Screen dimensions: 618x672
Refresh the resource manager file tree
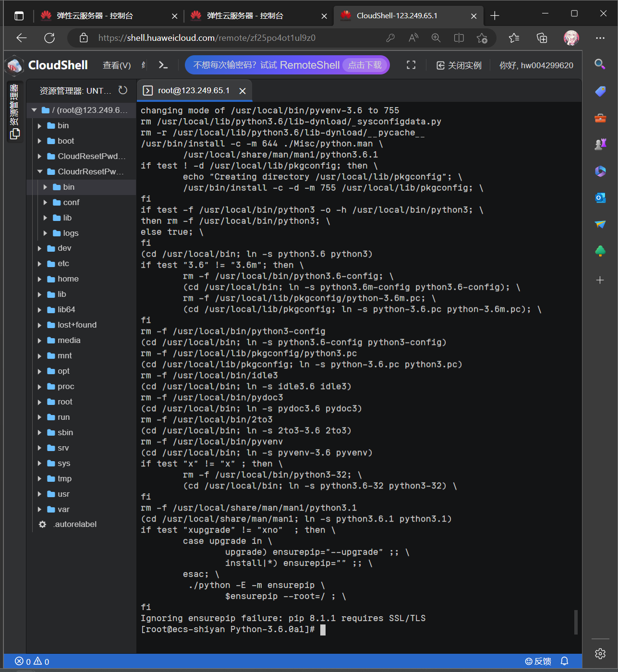click(x=123, y=90)
